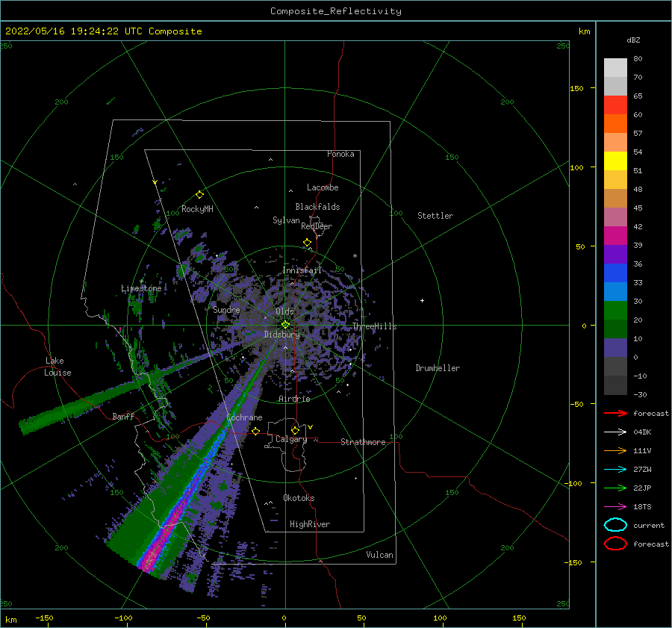Click the HighRiver city label

pyautogui.click(x=310, y=524)
